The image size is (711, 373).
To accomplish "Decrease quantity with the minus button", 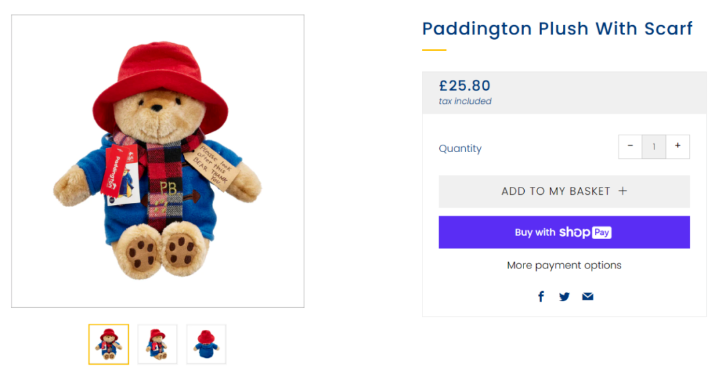I will 630,146.
